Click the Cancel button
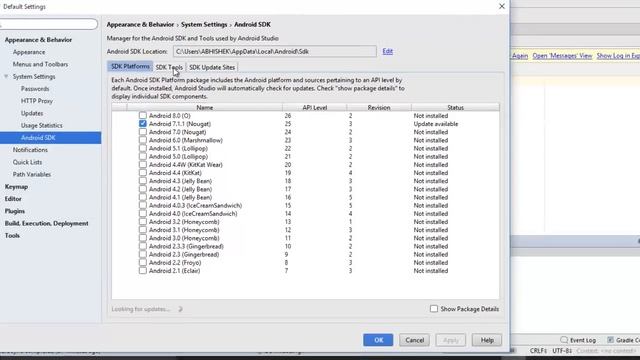 [414, 340]
